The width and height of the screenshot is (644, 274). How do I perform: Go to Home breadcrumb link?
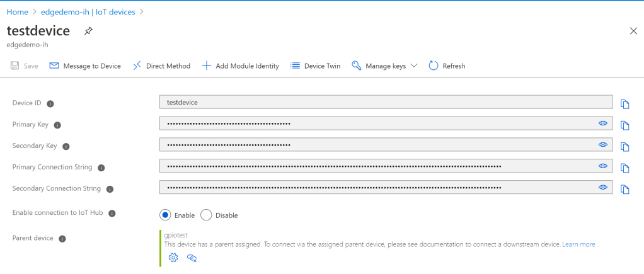point(17,11)
